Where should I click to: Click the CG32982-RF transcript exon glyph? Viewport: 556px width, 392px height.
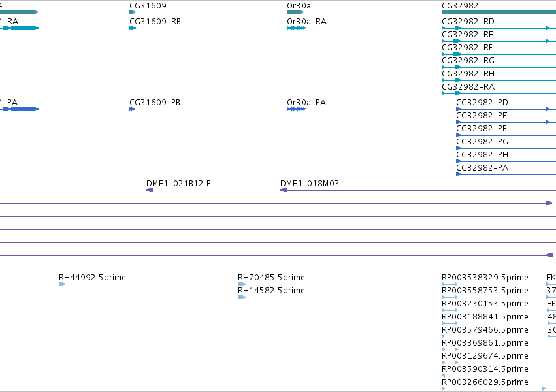tap(457, 54)
